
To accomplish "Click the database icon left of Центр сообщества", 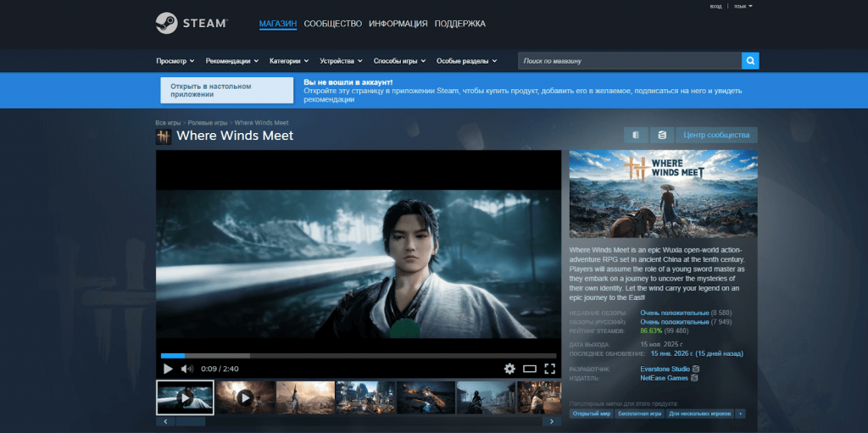I will tap(661, 136).
